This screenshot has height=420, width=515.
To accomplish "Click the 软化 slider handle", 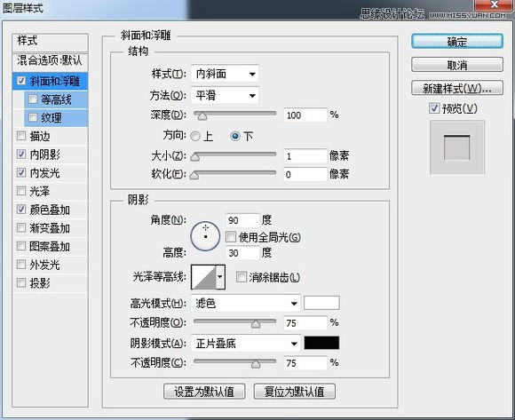I will pos(194,175).
